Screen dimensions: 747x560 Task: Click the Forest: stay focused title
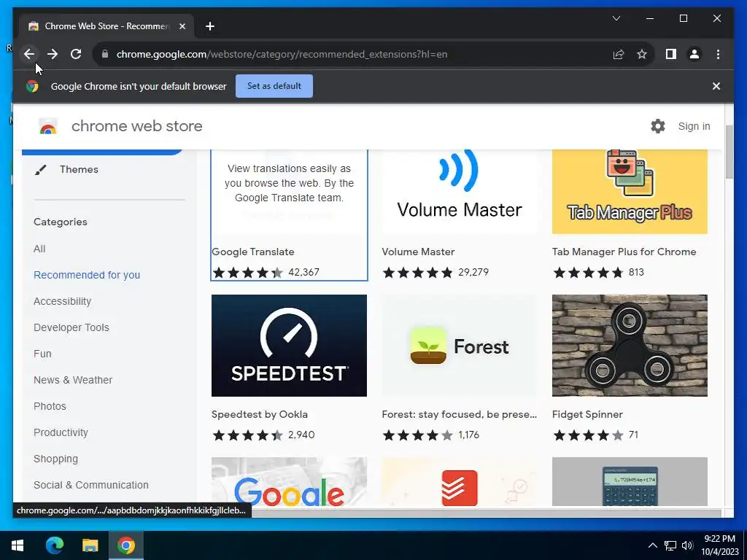[x=460, y=415]
